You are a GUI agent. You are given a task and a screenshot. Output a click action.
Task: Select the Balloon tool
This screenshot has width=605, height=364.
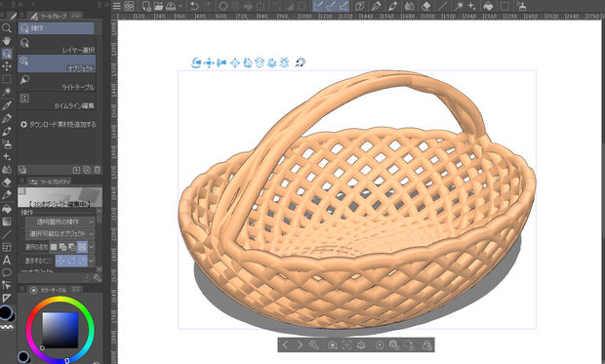7,273
